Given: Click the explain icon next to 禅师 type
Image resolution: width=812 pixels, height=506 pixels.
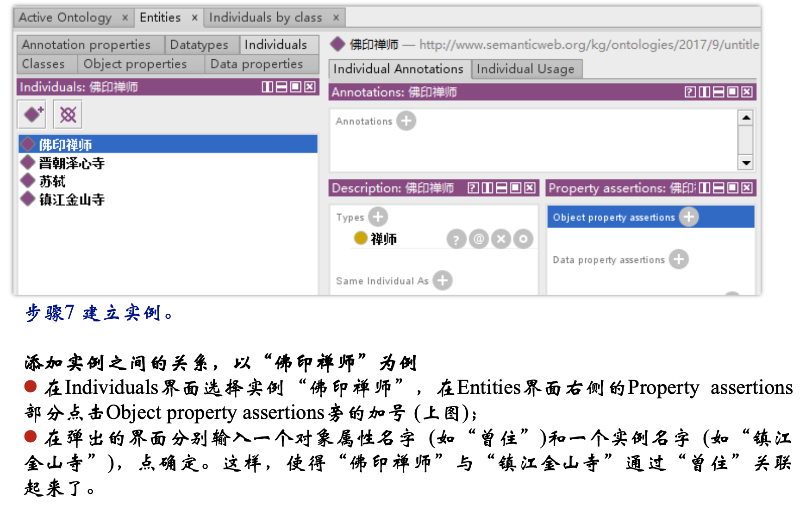Looking at the screenshot, I should 456,239.
